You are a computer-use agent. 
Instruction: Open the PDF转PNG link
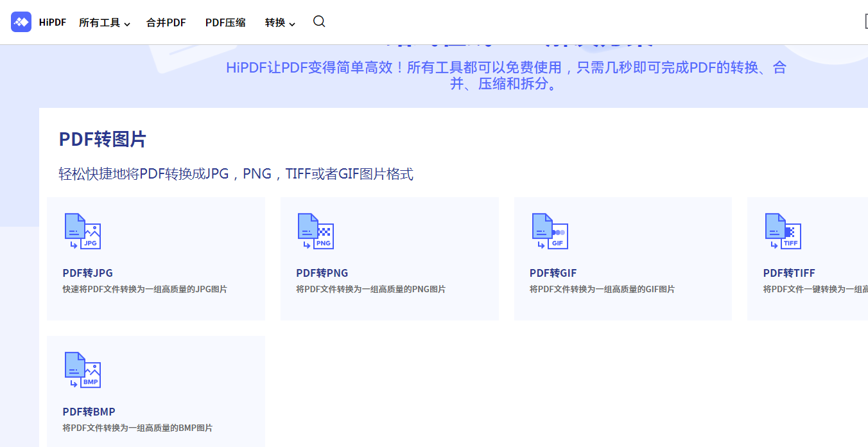pos(322,272)
